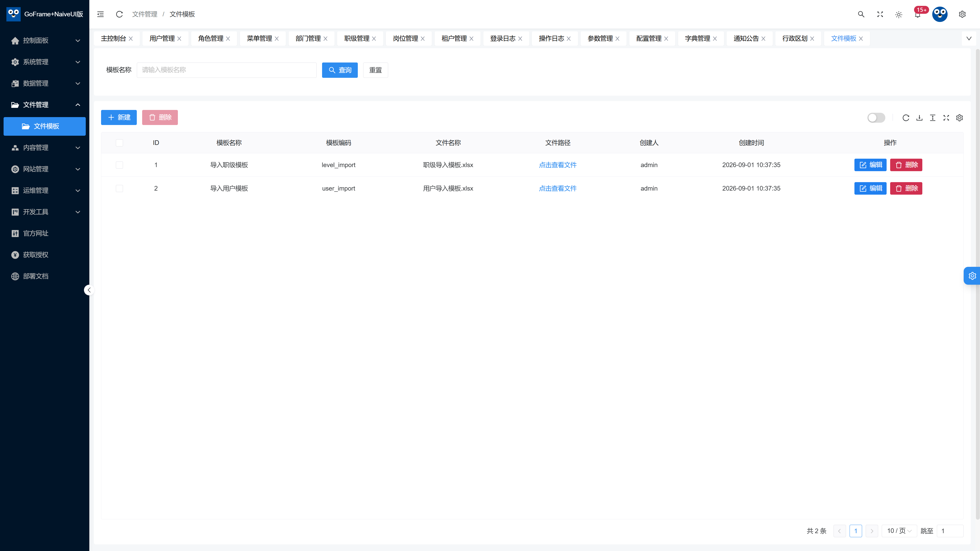This screenshot has height=551, width=980.
Task: Click the 模板名称 input field
Action: pos(226,70)
